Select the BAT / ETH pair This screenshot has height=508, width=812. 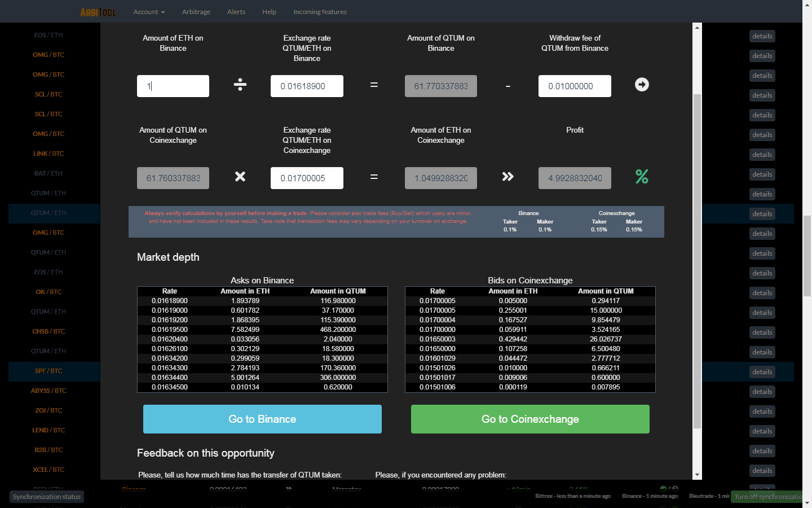pyautogui.click(x=48, y=173)
